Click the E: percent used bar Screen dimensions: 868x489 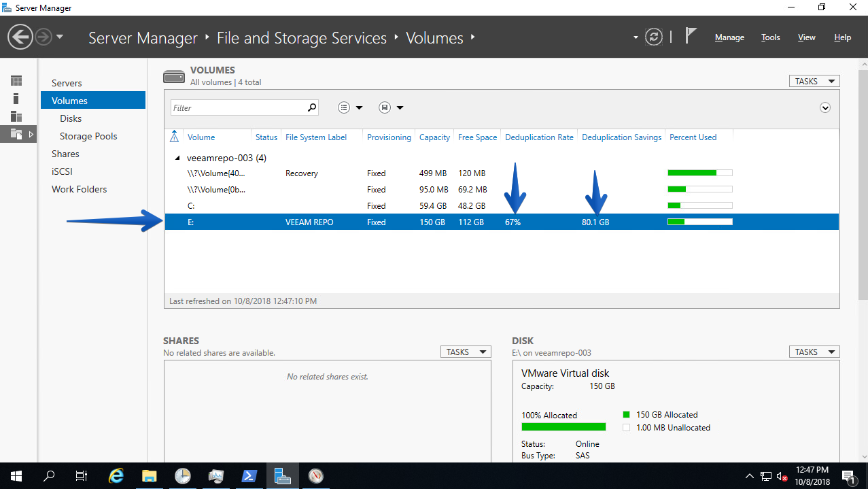(x=700, y=222)
